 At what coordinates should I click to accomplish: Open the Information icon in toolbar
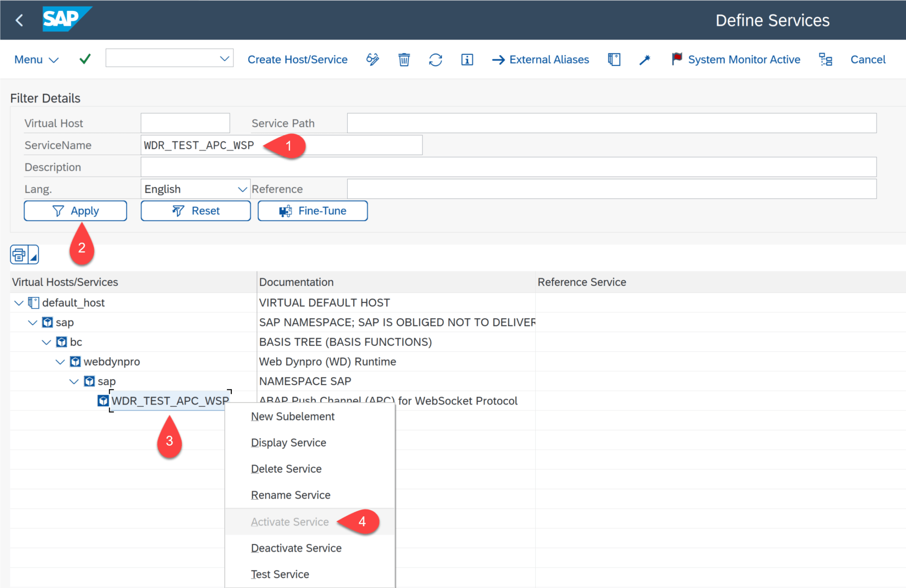click(466, 59)
